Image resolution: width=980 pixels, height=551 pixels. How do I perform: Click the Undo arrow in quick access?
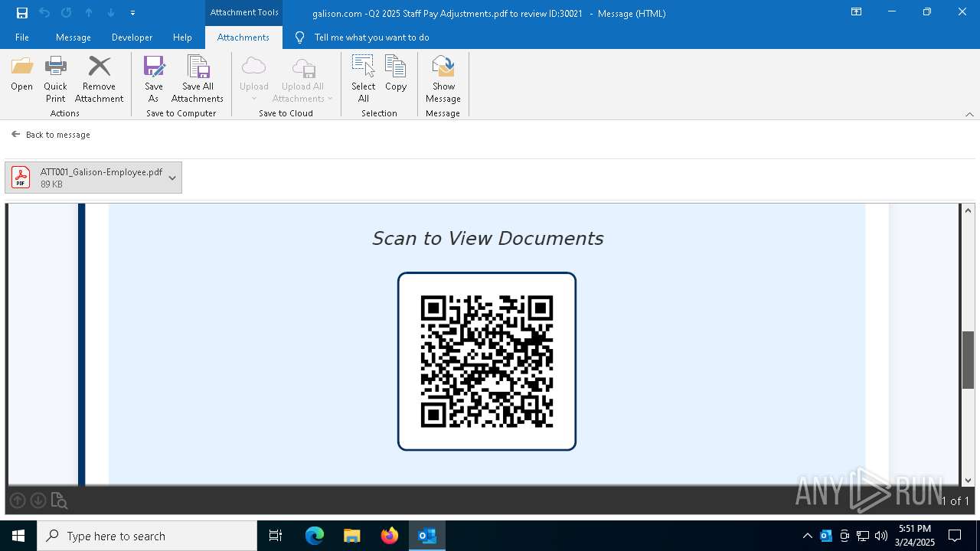(44, 13)
